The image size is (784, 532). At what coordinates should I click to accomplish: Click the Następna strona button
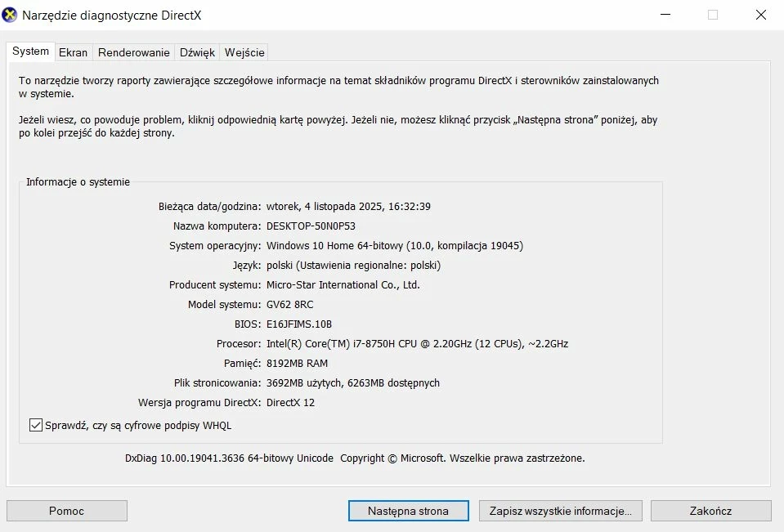[408, 511]
